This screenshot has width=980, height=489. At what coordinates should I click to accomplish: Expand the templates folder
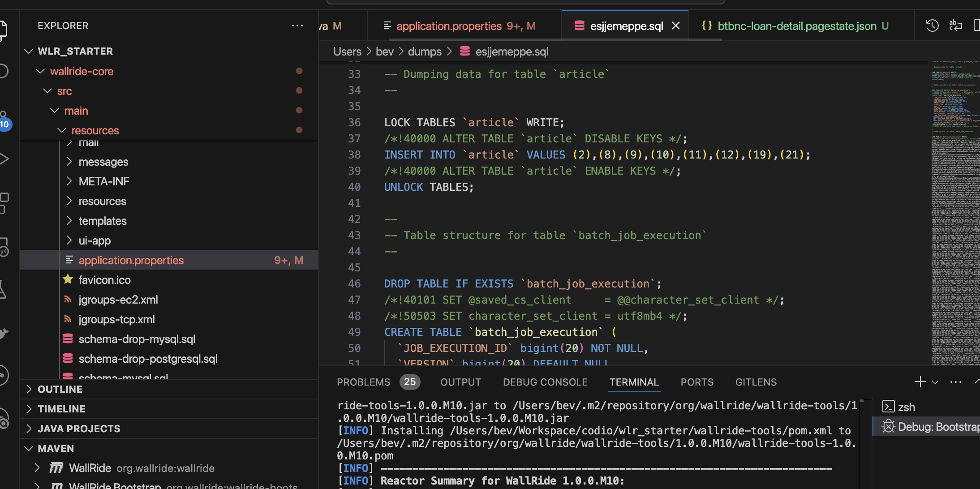point(69,220)
